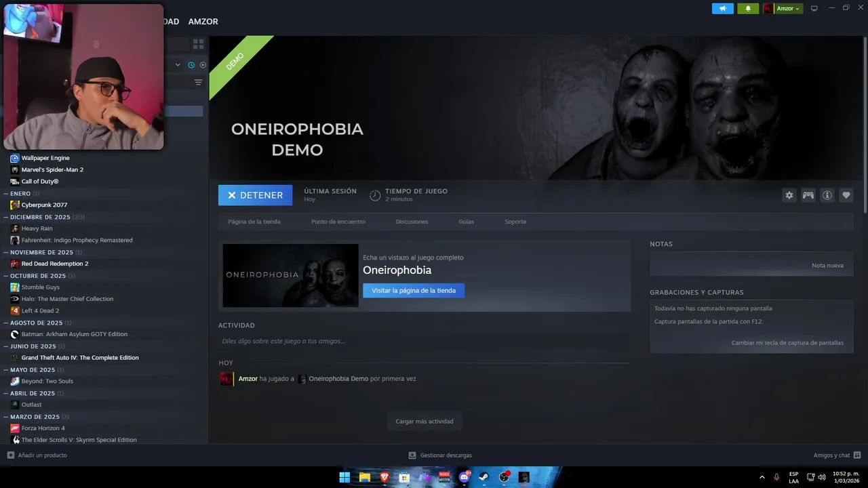Select Wallpaper Engine in library

pyautogui.click(x=45, y=158)
